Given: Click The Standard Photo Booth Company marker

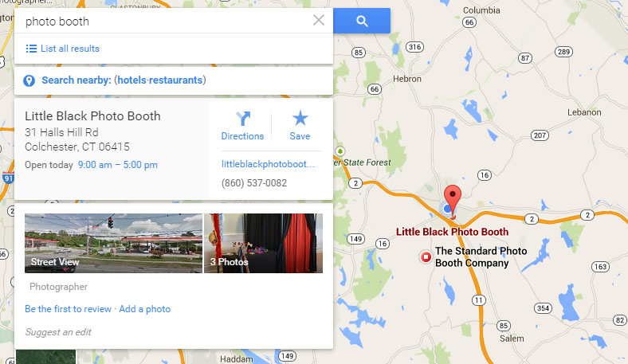Looking at the screenshot, I should [426, 256].
